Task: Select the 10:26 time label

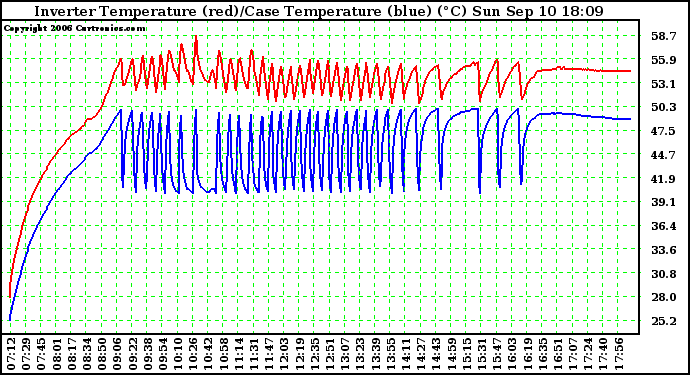Action: (193, 354)
